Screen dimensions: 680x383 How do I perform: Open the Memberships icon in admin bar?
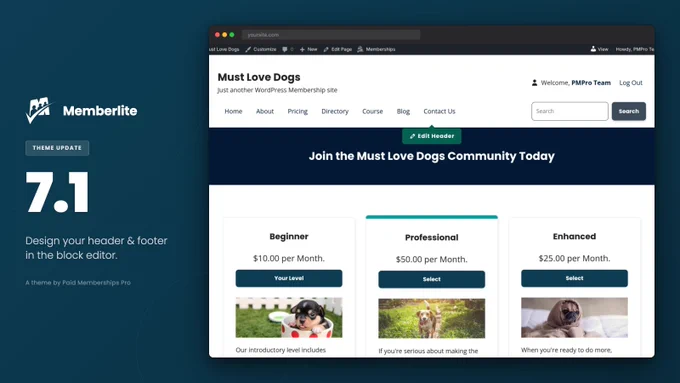(360, 49)
